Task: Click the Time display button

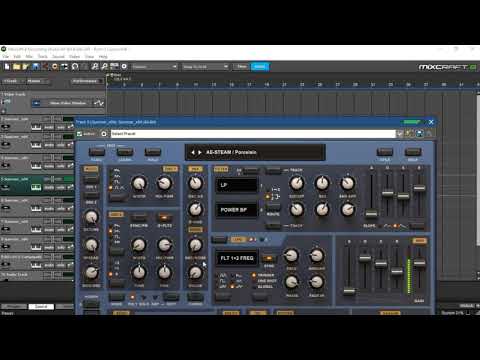Action: pos(242,67)
